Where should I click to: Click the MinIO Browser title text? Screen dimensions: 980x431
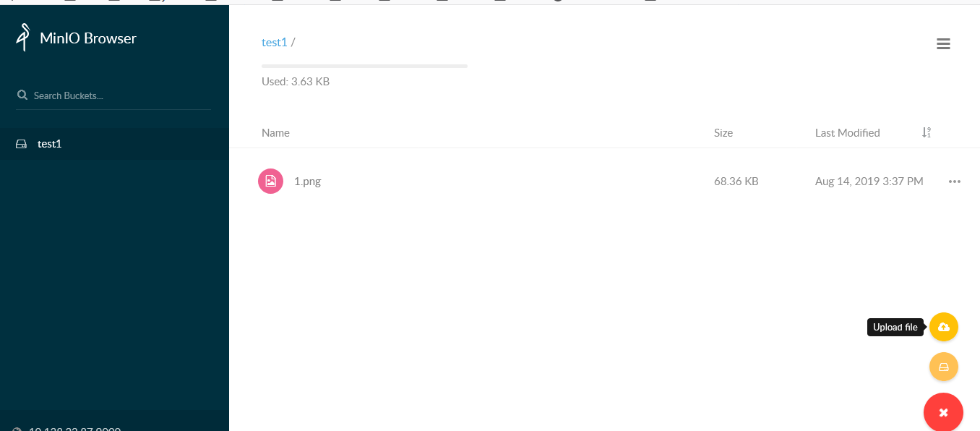pos(88,38)
